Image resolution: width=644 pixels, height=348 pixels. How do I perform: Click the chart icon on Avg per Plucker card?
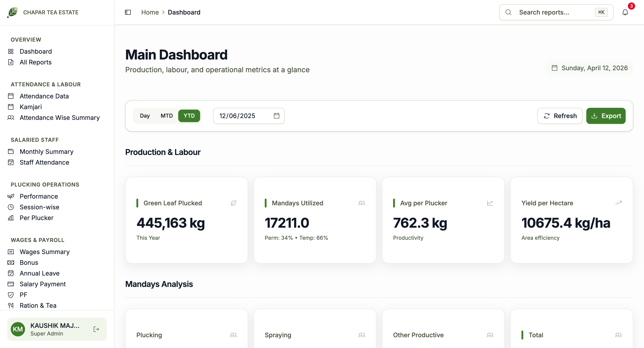pos(490,203)
